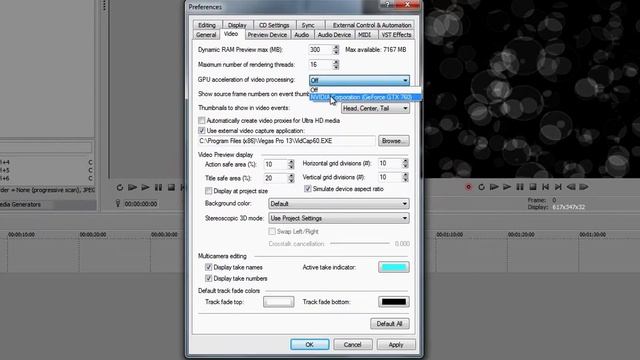Click timeline ruler marker 00:01:20:00
Screen dimensions: 640x360
pos(521,235)
